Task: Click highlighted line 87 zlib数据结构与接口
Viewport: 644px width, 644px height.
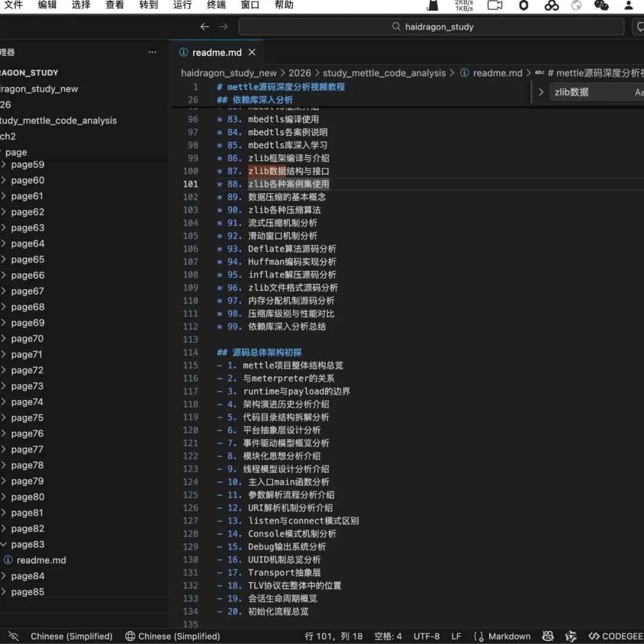Action: [289, 171]
